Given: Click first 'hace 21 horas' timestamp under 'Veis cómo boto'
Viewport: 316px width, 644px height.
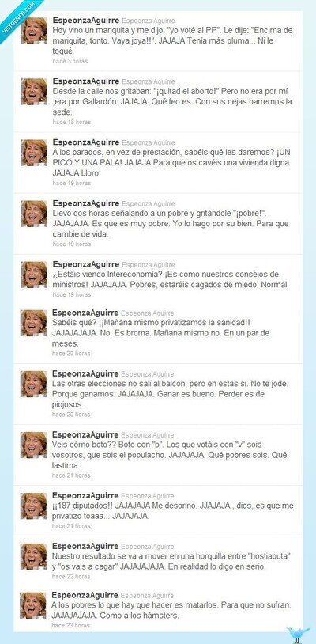Looking at the screenshot, I should 71,475.
